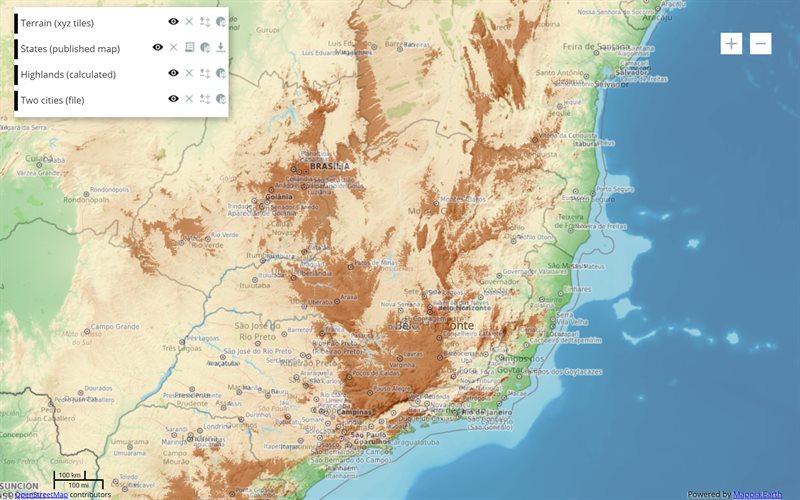Hide the Highlands (calculated) layer

click(x=173, y=73)
